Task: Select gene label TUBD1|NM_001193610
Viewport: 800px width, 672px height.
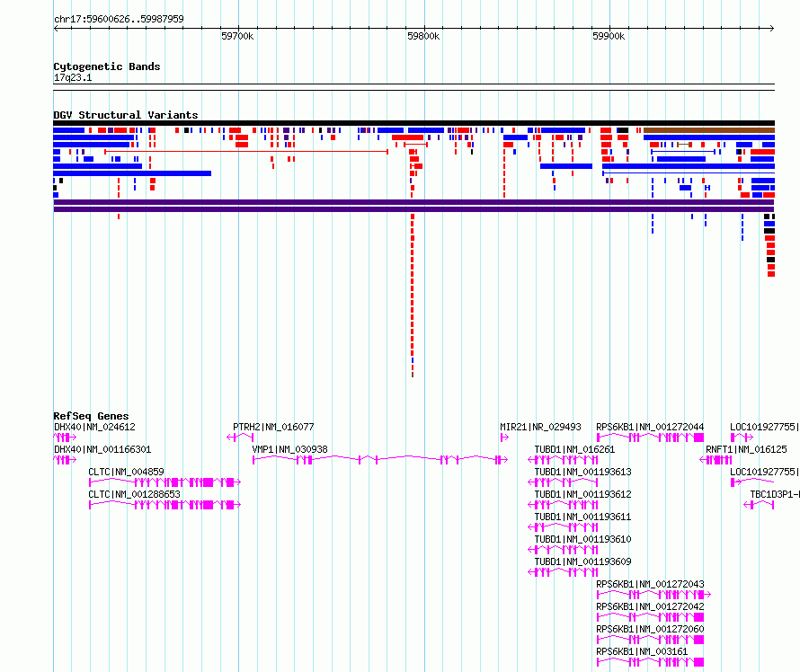Action: (x=582, y=539)
